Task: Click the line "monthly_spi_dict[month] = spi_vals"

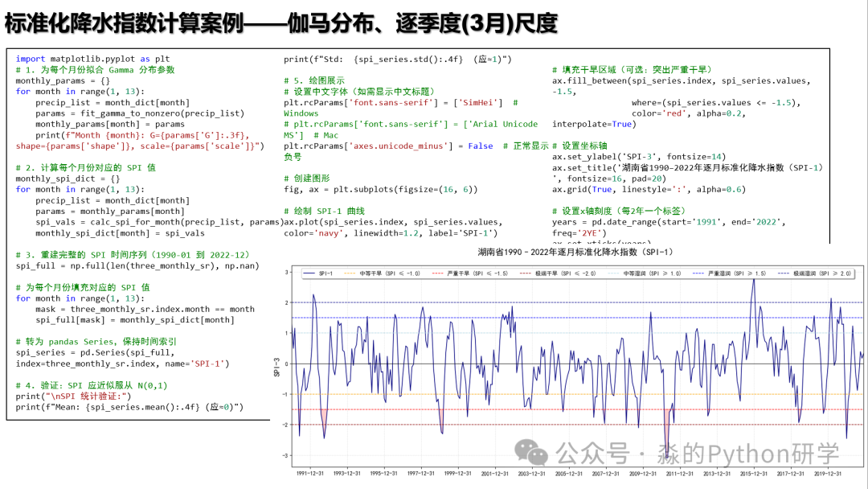Action: (120, 233)
